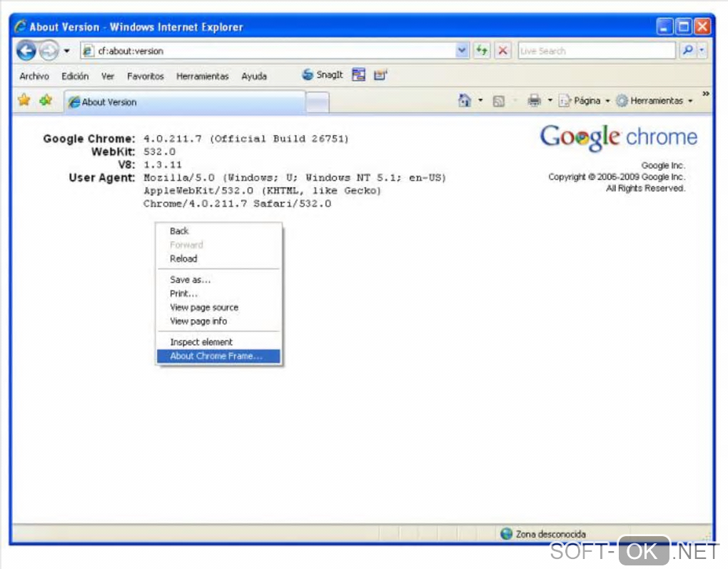The height and width of the screenshot is (569, 728).
Task: Click the Live Search input box
Action: coord(597,51)
